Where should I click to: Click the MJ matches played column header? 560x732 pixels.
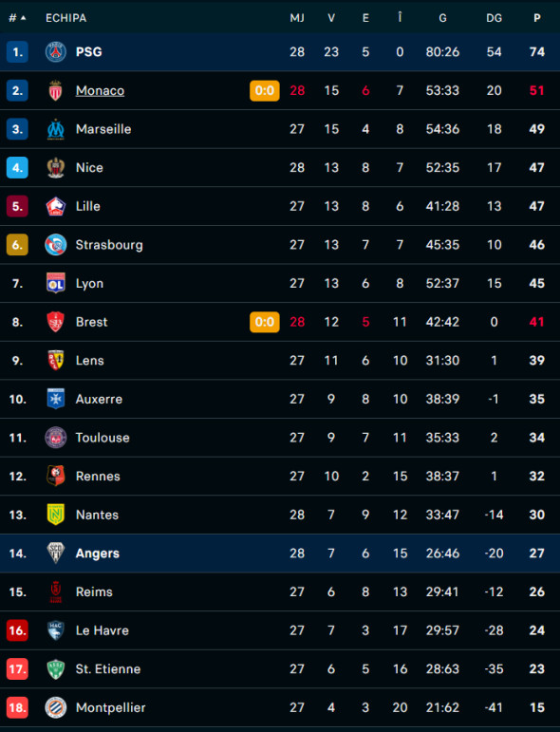coord(297,18)
